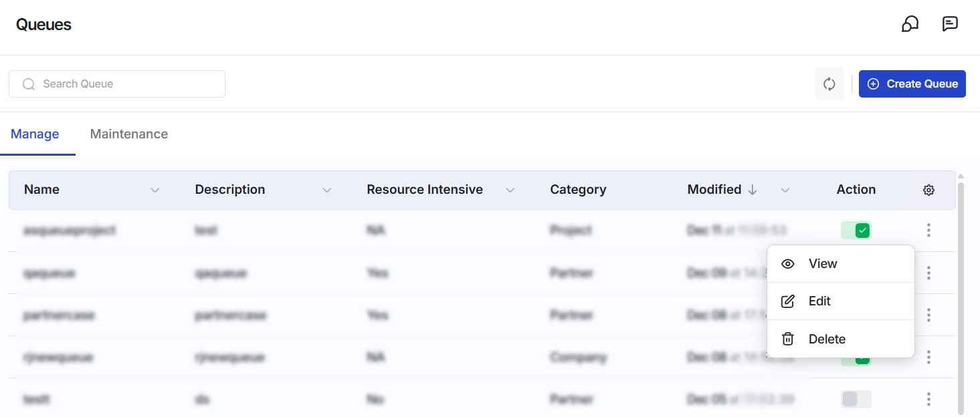Click the magnifier icon in search box

[29, 84]
